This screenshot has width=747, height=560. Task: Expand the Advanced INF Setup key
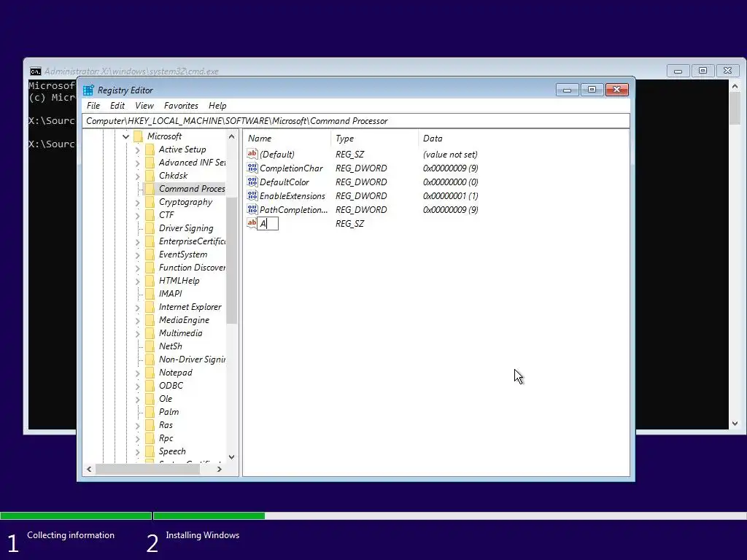137,163
